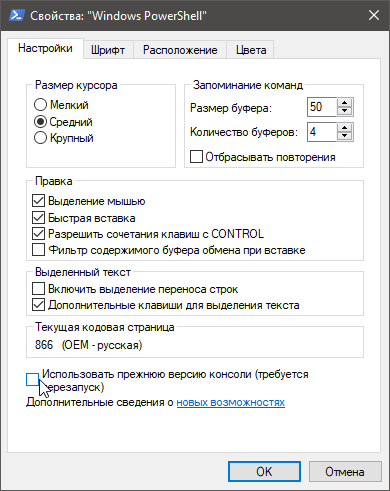Open the Расположение tab

click(180, 50)
